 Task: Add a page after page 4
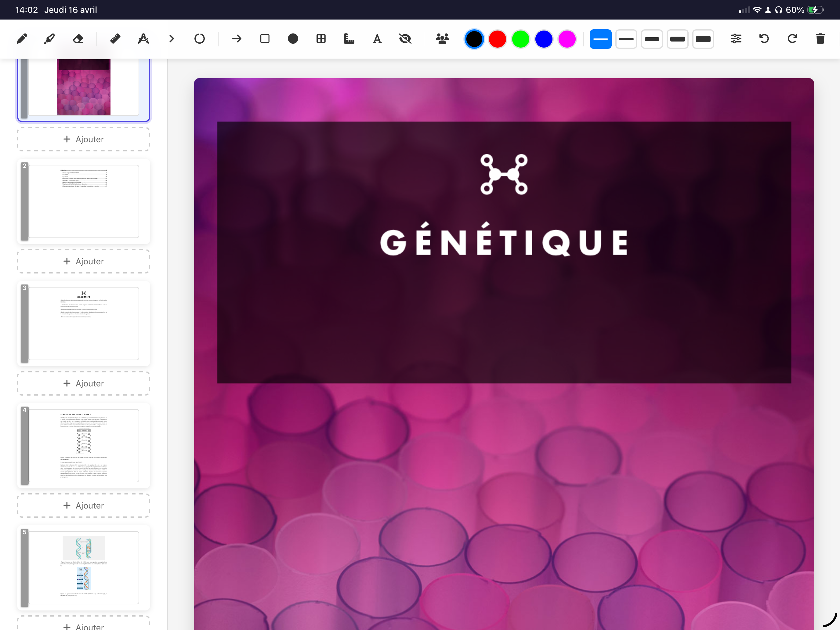click(84, 505)
